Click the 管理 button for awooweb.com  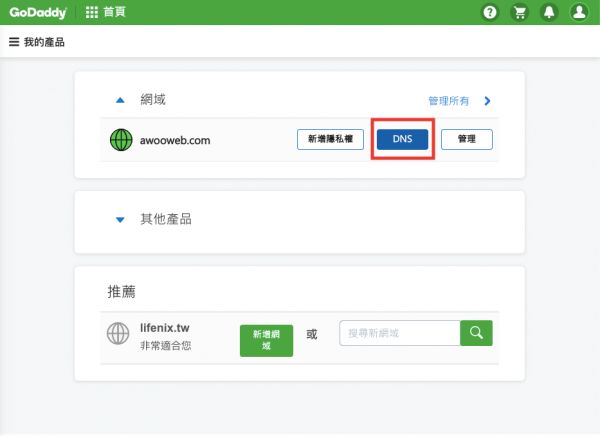467,139
